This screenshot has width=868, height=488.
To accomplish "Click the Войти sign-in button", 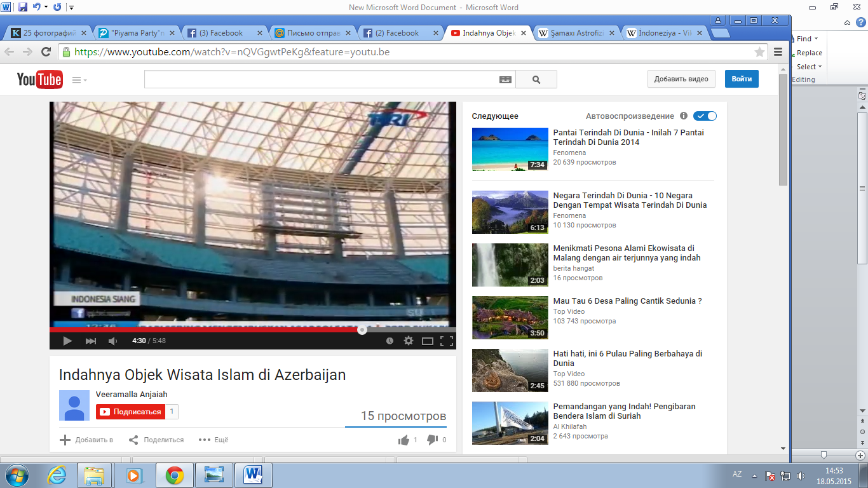I will click(x=742, y=79).
